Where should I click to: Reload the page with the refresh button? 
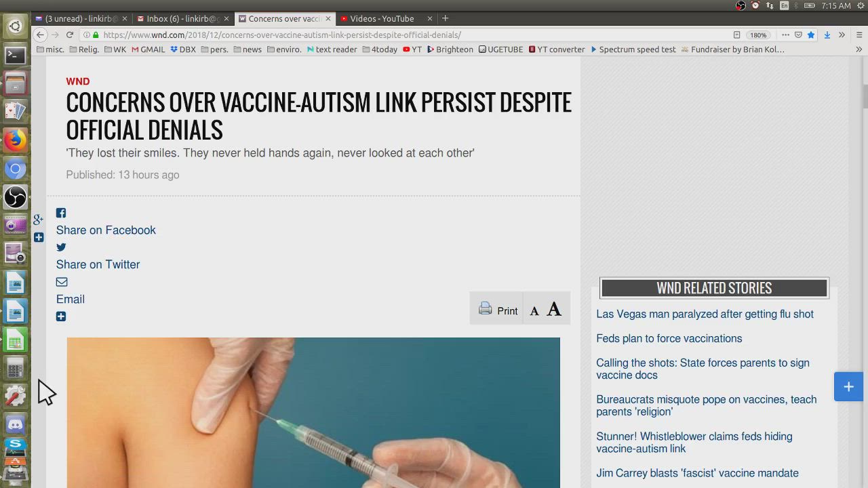click(x=69, y=35)
